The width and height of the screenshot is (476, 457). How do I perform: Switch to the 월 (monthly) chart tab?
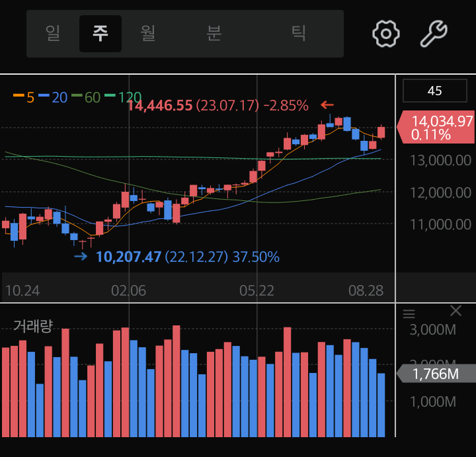coord(148,34)
